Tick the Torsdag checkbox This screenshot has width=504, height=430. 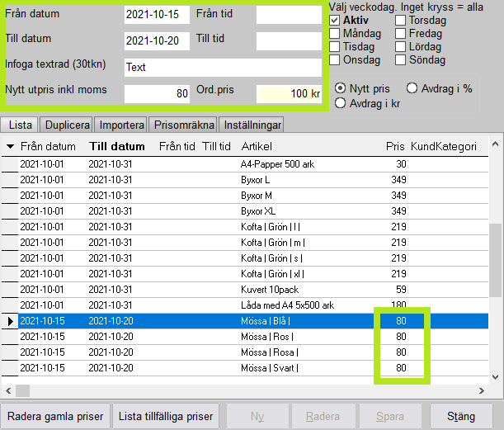[x=401, y=20]
